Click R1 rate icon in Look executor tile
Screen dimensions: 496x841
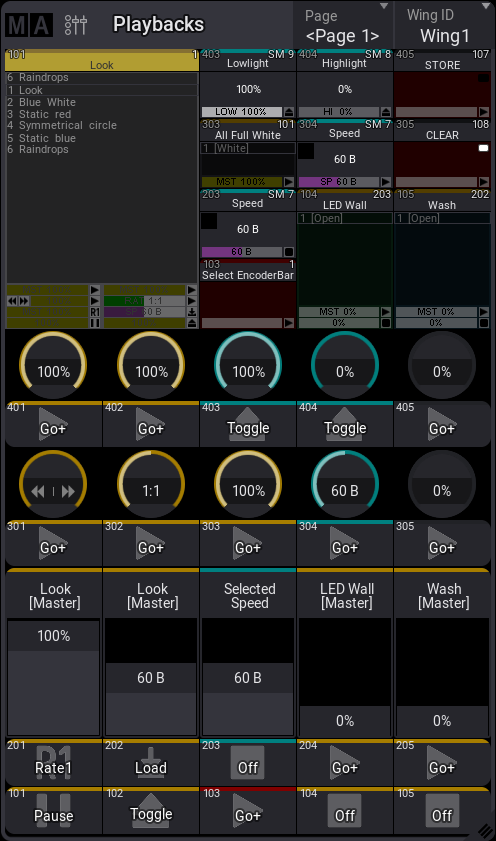pos(95,312)
